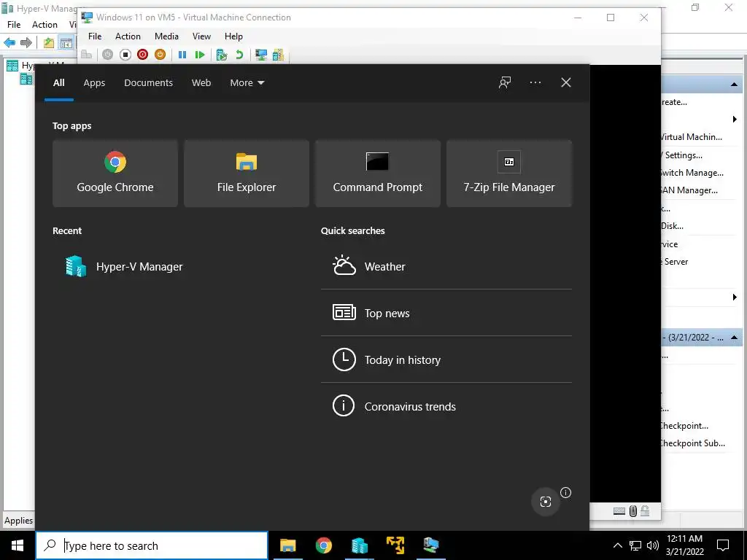Click the Checkpoint icon in VM toolbar
The image size is (747, 560).
click(222, 55)
